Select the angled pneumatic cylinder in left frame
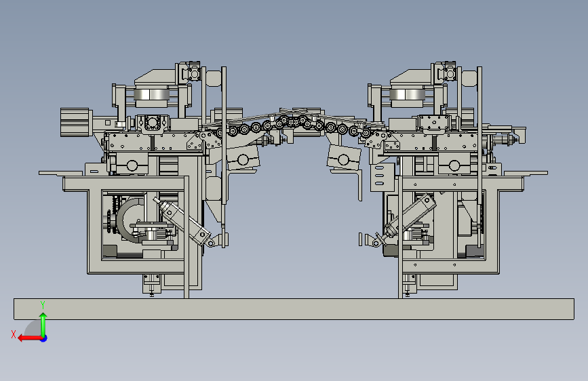Screen dimensions: 588x381 pyautogui.click(x=182, y=221)
